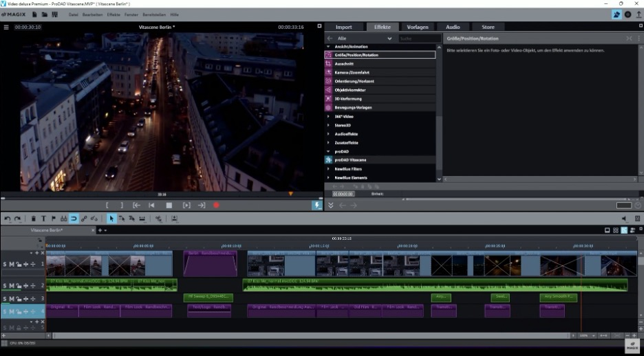The image size is (644, 356).
Task: Maximize the preview monitor with corner square
Action: pos(319,26)
